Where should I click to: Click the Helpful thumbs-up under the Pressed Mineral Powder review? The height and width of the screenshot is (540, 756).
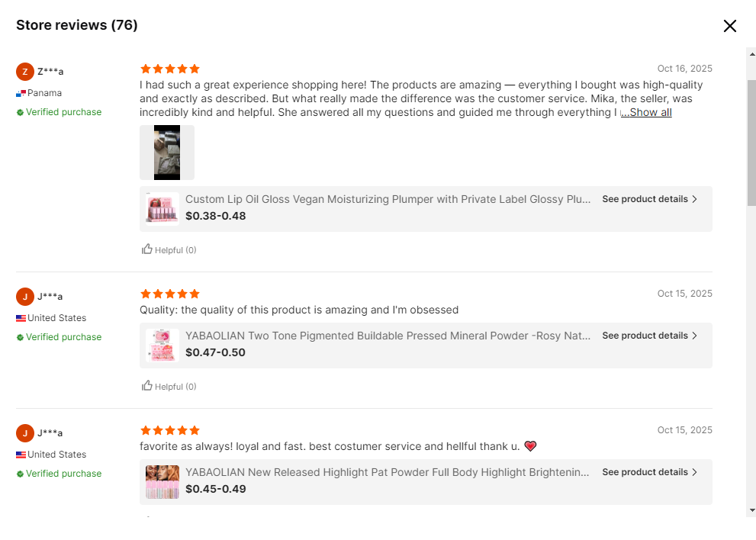pos(147,386)
